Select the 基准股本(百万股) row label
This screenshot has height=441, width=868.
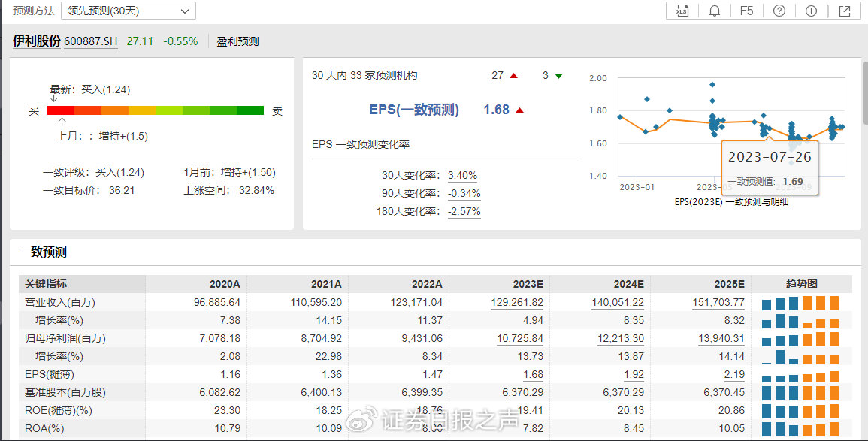pyautogui.click(x=65, y=393)
